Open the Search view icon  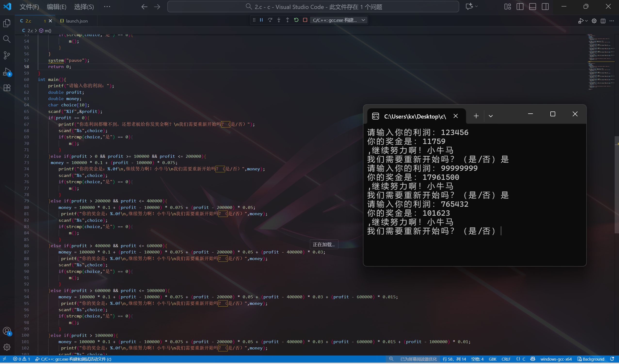pos(7,39)
